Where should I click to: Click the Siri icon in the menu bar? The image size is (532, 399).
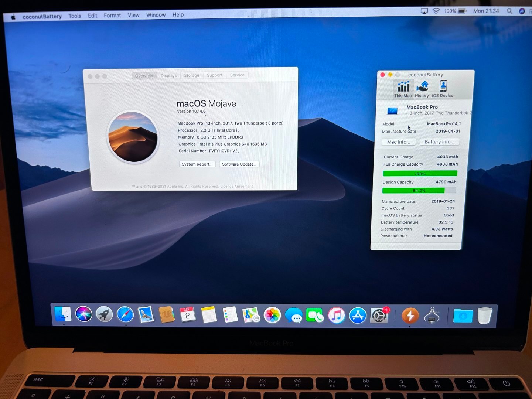pyautogui.click(x=522, y=11)
